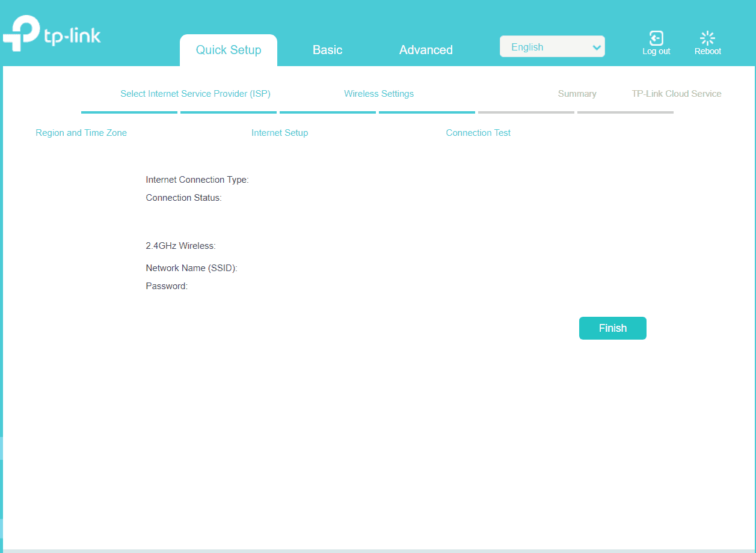Open the Basic tab

[x=327, y=50]
